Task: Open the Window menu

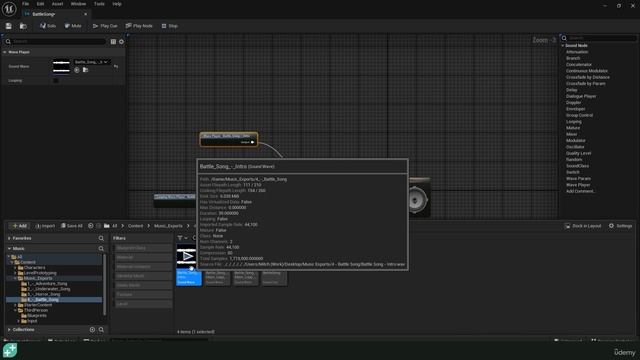Action: (x=78, y=4)
